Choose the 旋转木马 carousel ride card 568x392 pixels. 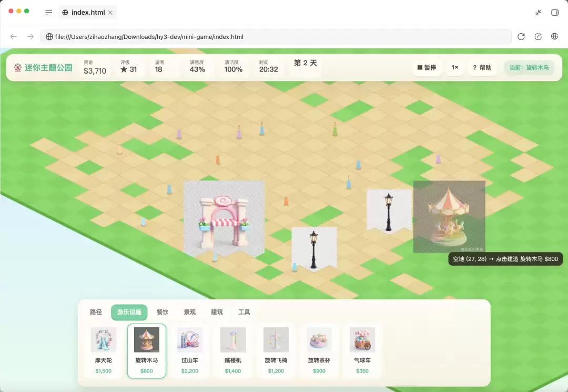[147, 351]
